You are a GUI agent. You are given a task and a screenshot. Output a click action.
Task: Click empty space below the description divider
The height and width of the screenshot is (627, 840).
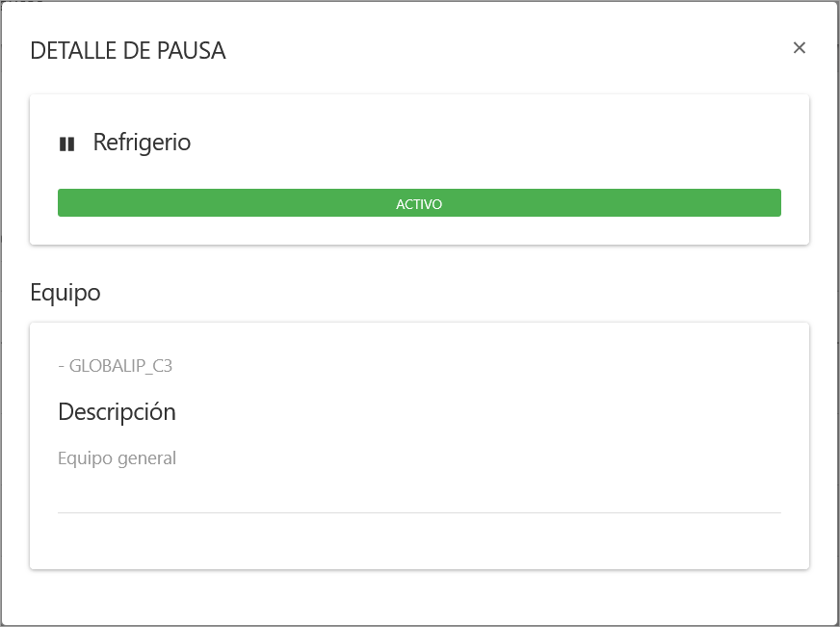[419, 541]
